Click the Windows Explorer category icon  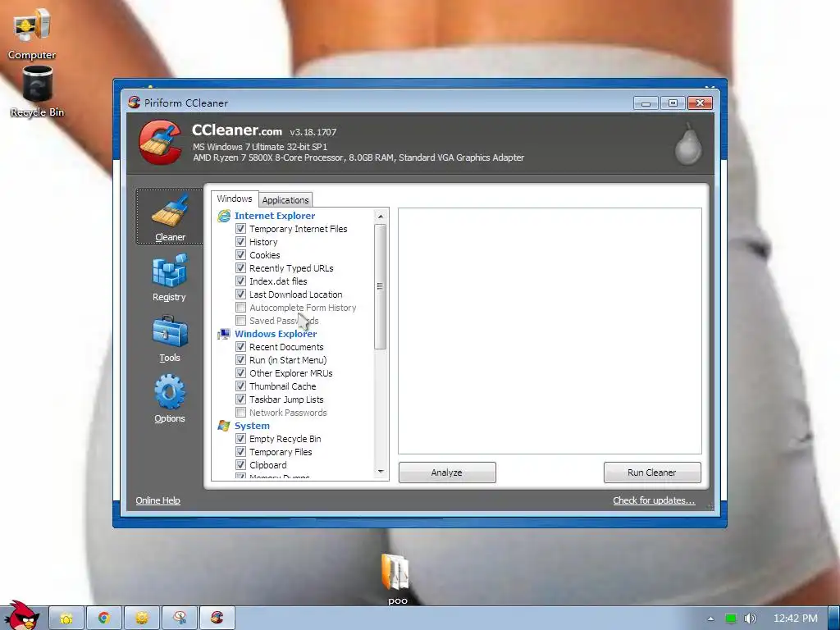(x=224, y=334)
